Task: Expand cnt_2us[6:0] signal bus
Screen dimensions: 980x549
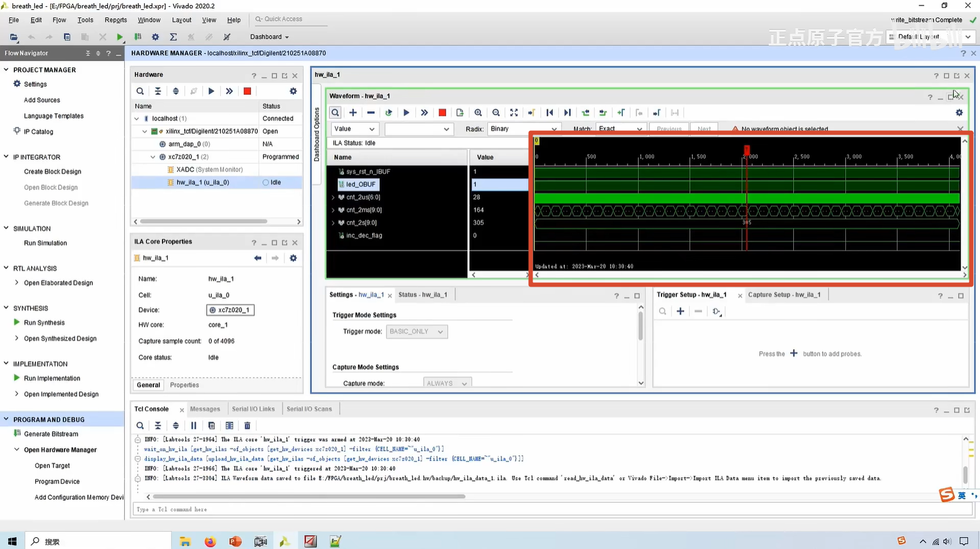Action: point(333,197)
